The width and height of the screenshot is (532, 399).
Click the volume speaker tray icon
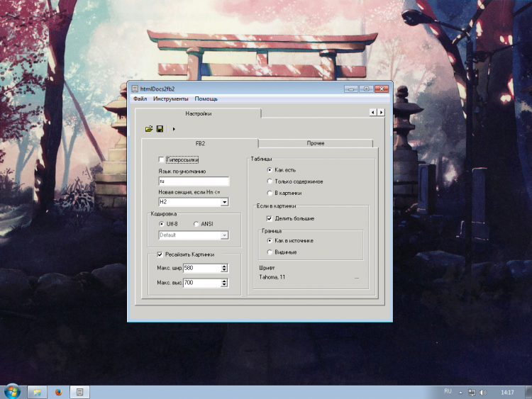pyautogui.click(x=482, y=392)
